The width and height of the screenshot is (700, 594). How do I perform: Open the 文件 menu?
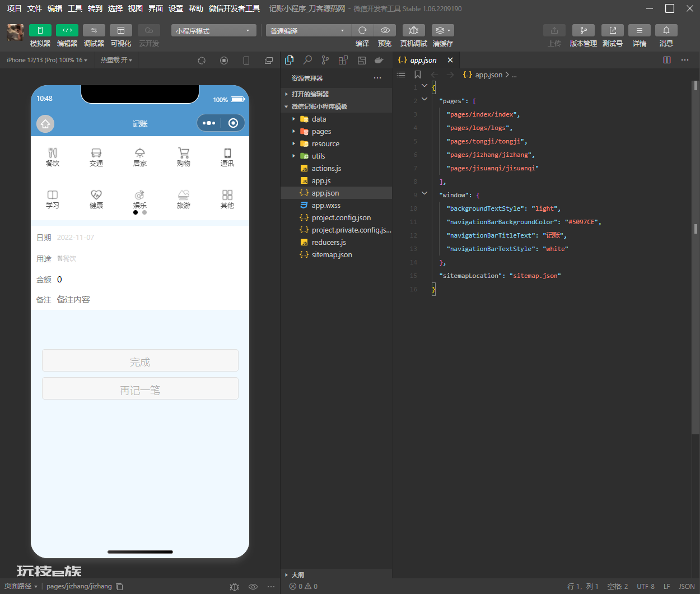click(35, 8)
